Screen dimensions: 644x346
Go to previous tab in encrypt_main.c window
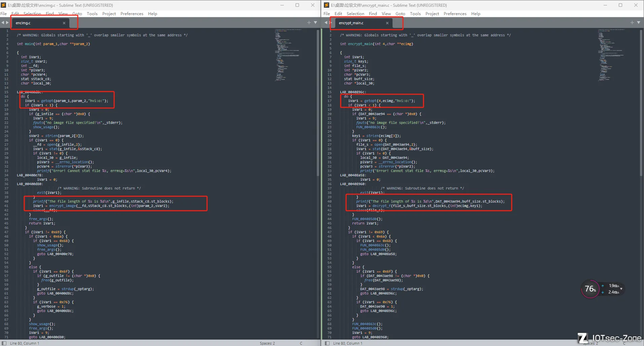tap(326, 23)
